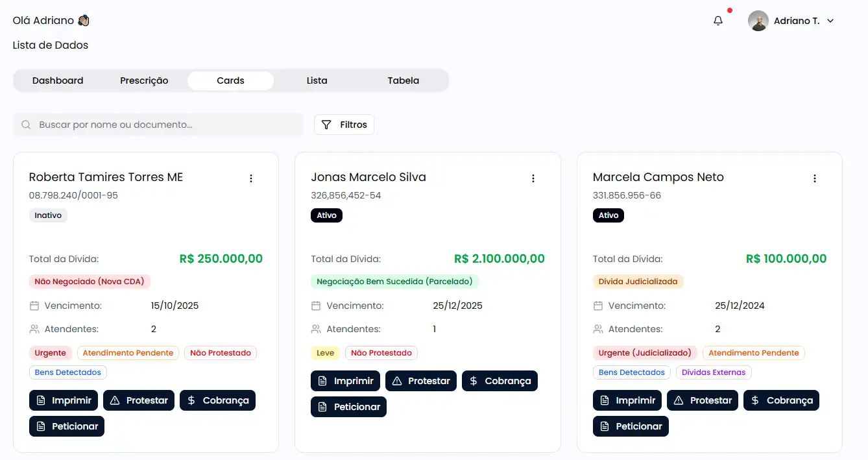Switch to the Tabela tab
This screenshot has height=460, width=868.
[x=403, y=80]
